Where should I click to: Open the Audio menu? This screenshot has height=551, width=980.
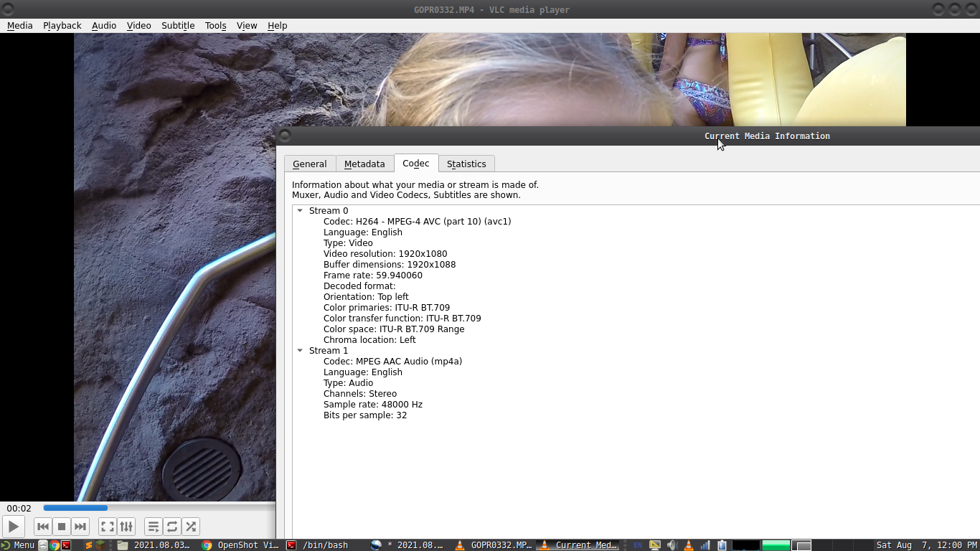click(104, 25)
